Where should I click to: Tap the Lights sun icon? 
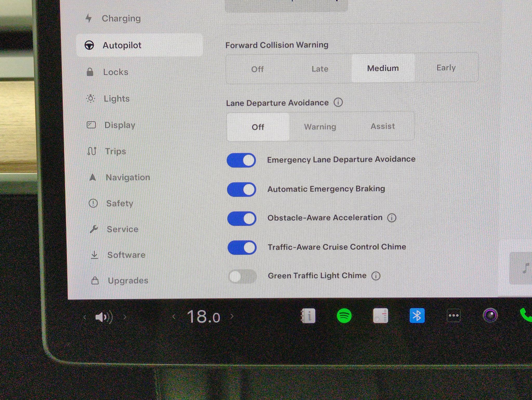coord(91,98)
